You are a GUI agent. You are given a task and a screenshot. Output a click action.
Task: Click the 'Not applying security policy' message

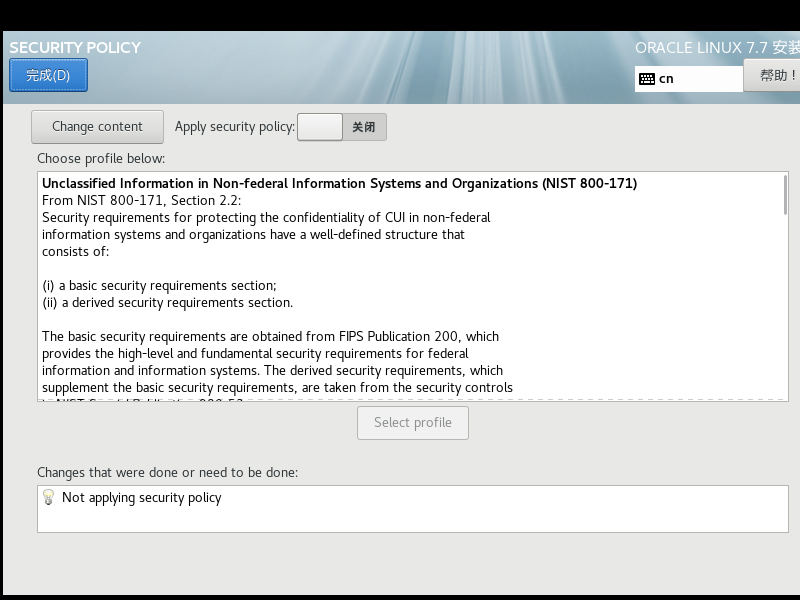(x=142, y=497)
